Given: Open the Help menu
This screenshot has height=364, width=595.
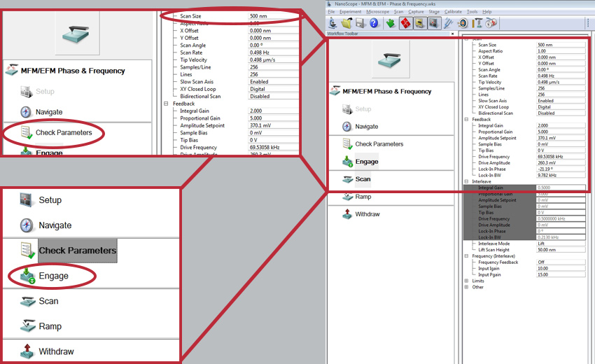Looking at the screenshot, I should click(x=487, y=12).
